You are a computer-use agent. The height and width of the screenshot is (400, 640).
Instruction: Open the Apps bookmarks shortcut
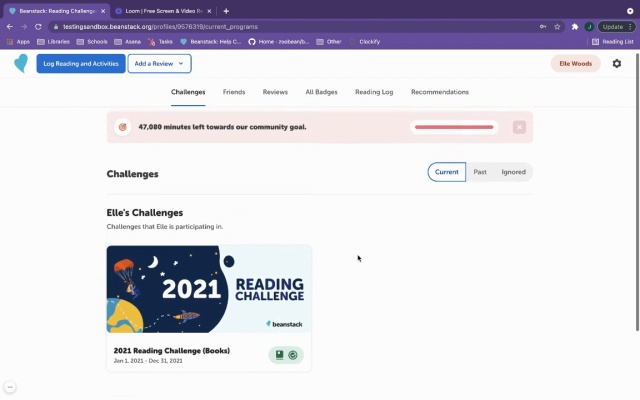click(18, 42)
